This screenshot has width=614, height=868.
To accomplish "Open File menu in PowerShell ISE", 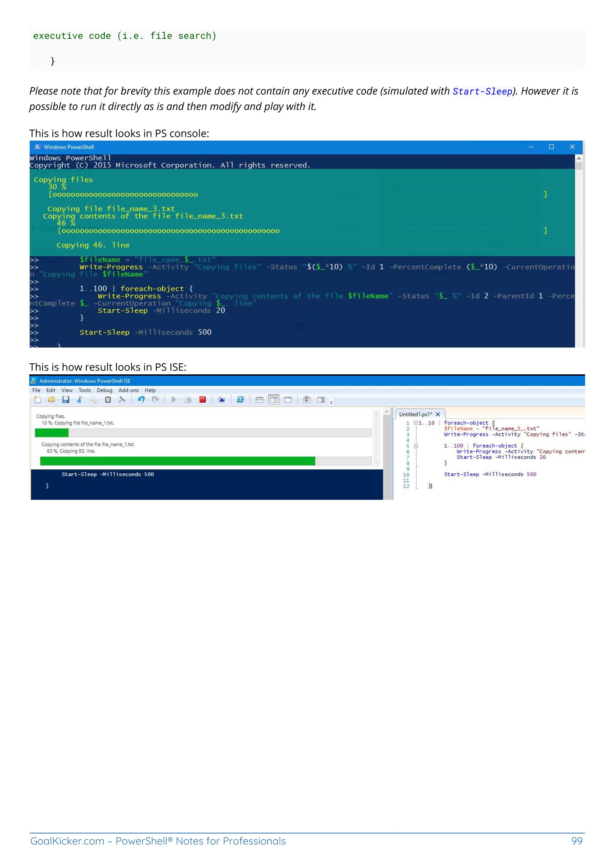I will pos(36,390).
